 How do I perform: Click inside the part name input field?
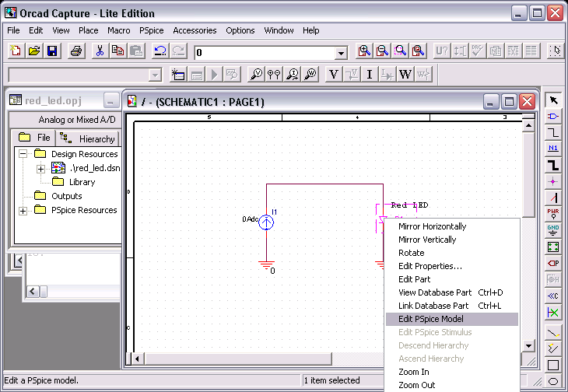(x=265, y=53)
